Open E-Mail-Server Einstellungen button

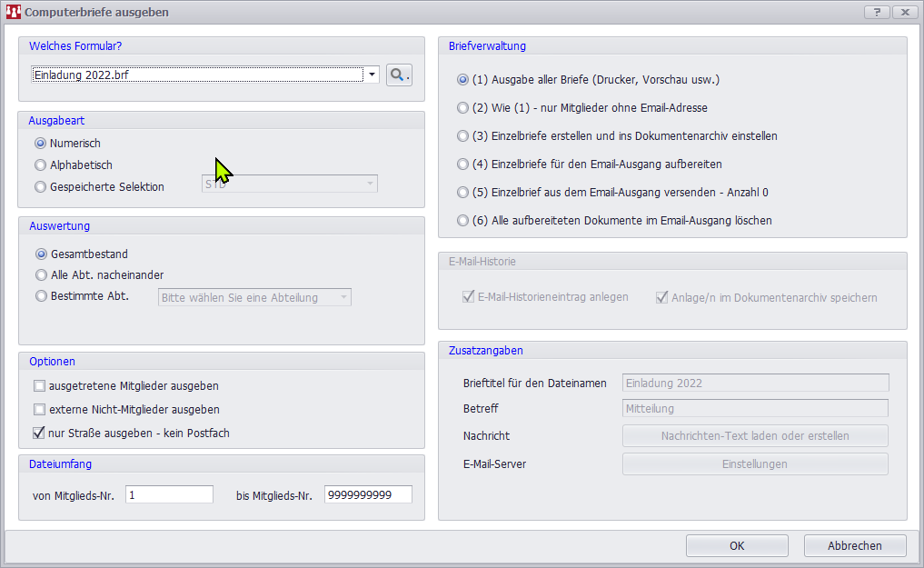click(754, 463)
